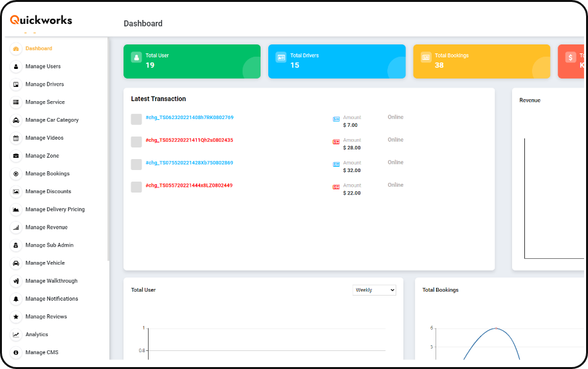The width and height of the screenshot is (588, 369).
Task: Open Manage Service in the sidebar
Action: 45,102
